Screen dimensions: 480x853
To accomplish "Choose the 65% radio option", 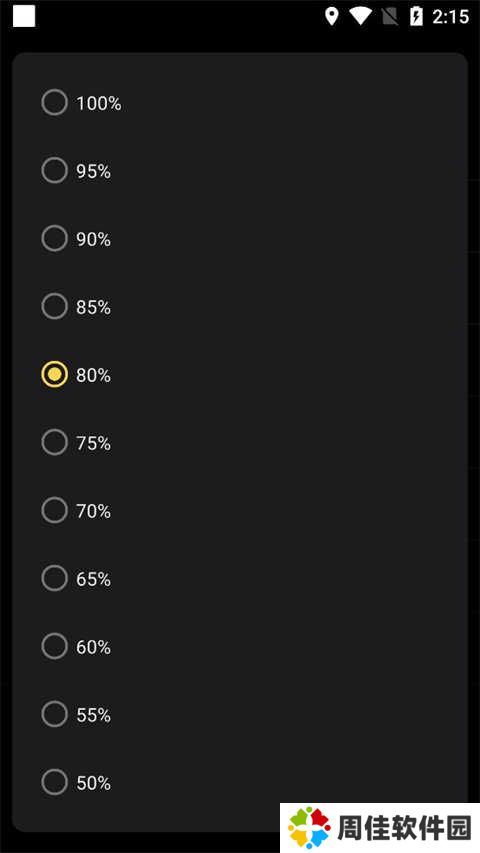I will tap(54, 578).
